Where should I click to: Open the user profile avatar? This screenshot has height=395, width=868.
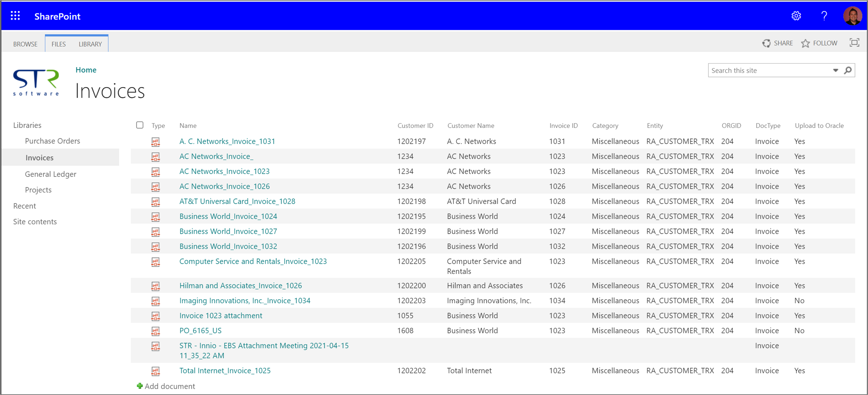click(852, 16)
